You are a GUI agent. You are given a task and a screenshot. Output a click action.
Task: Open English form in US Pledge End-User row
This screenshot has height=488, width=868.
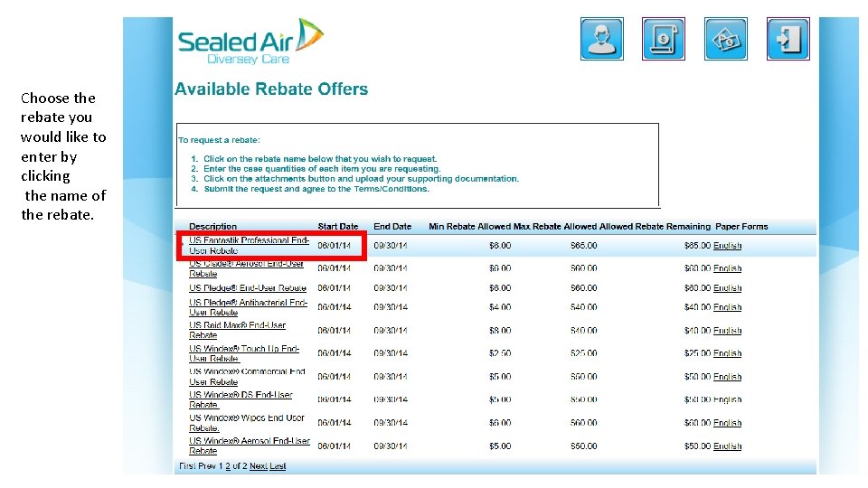pos(727,288)
